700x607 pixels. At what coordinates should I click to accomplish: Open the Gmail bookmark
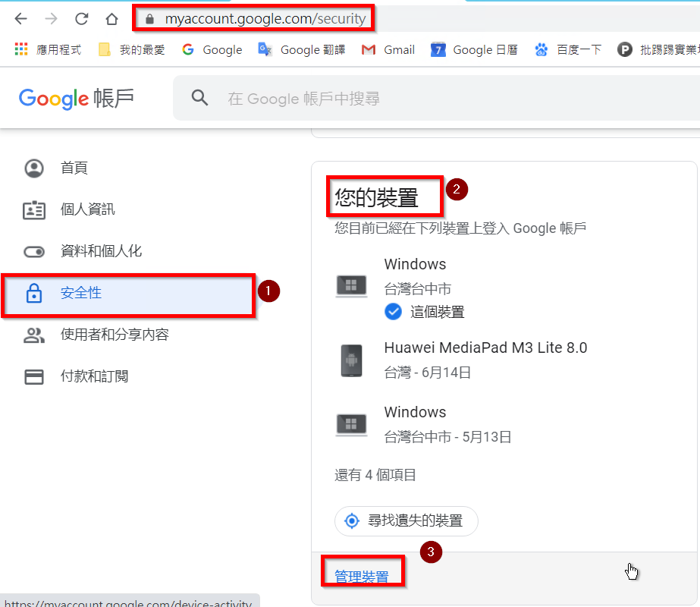[388, 49]
